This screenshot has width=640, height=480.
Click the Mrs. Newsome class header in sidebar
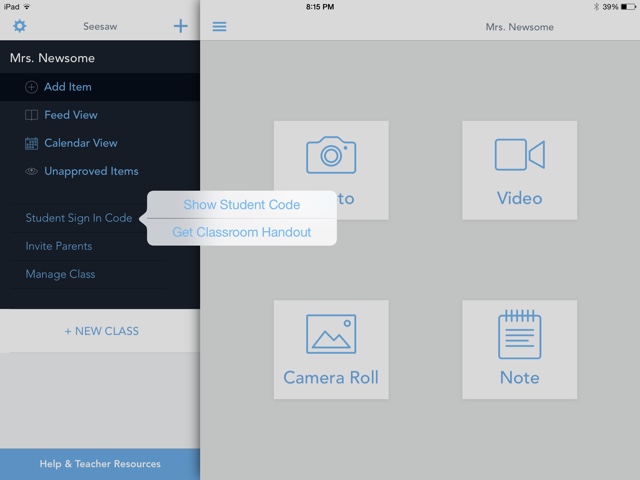coord(52,58)
